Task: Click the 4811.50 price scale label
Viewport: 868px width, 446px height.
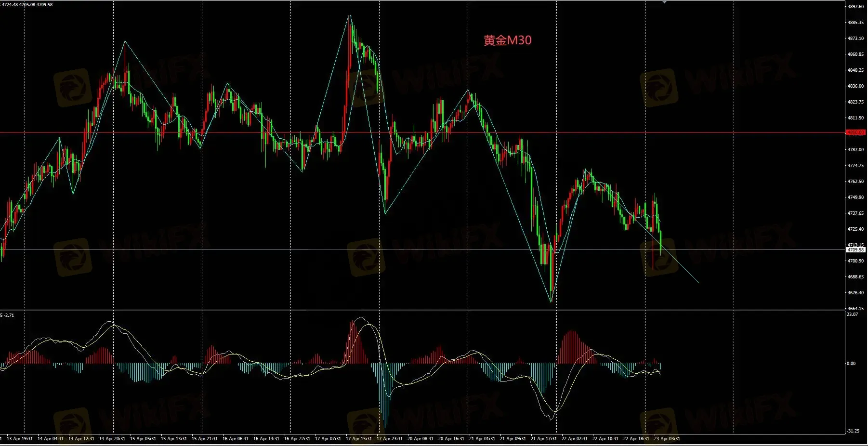Action: (855, 118)
